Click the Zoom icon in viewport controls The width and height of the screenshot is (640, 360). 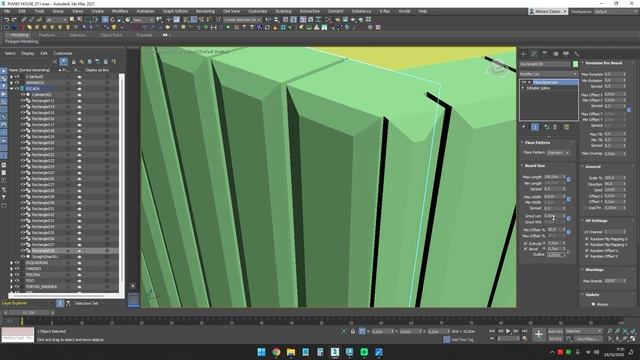pos(609,331)
